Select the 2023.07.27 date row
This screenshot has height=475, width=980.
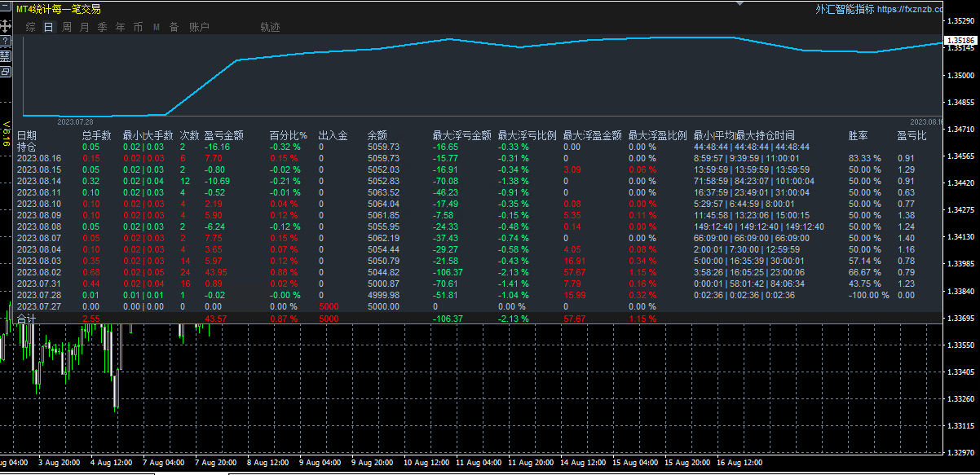[39, 306]
